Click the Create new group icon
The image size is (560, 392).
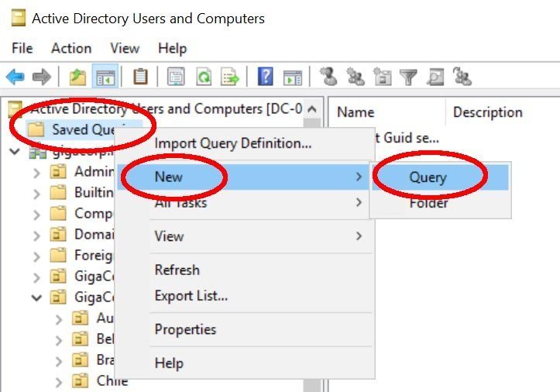[x=356, y=76]
